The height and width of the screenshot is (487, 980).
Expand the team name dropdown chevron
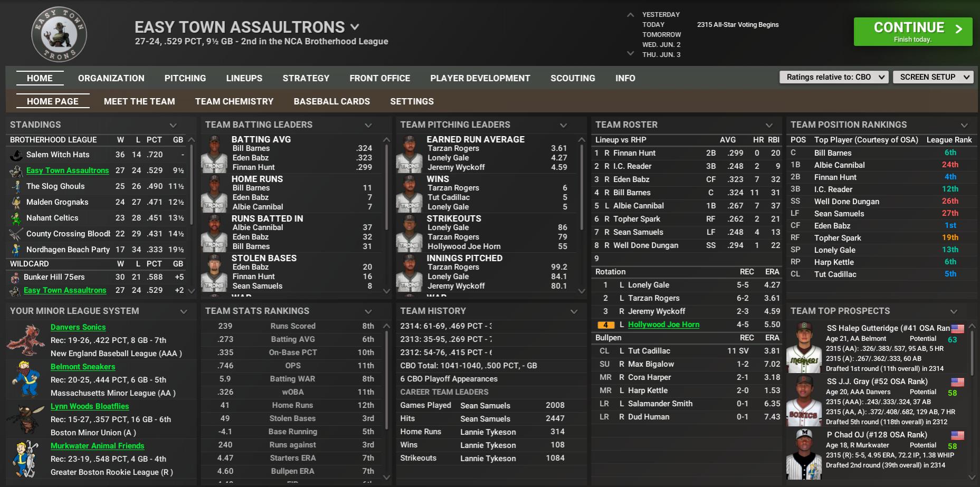click(x=355, y=27)
